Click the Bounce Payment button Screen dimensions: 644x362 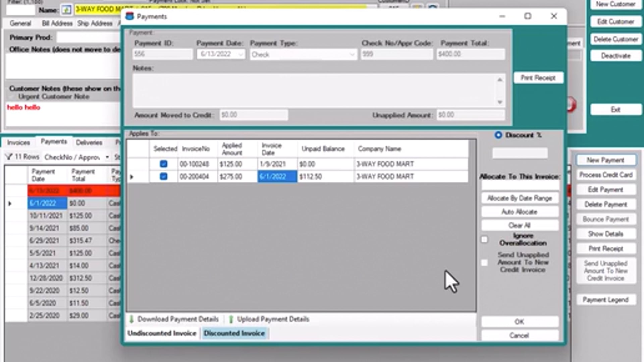[605, 219]
